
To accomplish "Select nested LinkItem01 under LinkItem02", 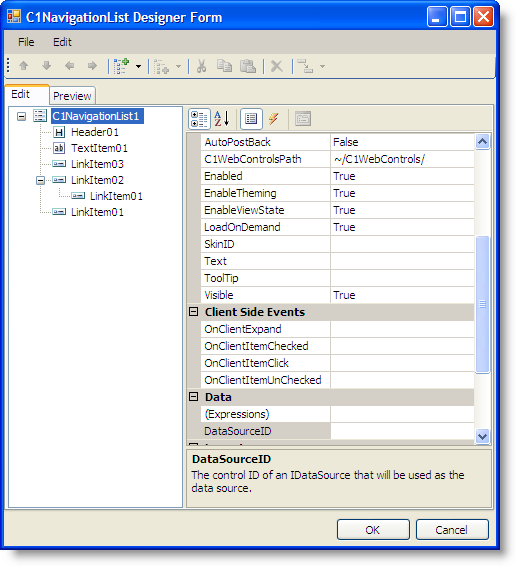I will tap(116, 196).
